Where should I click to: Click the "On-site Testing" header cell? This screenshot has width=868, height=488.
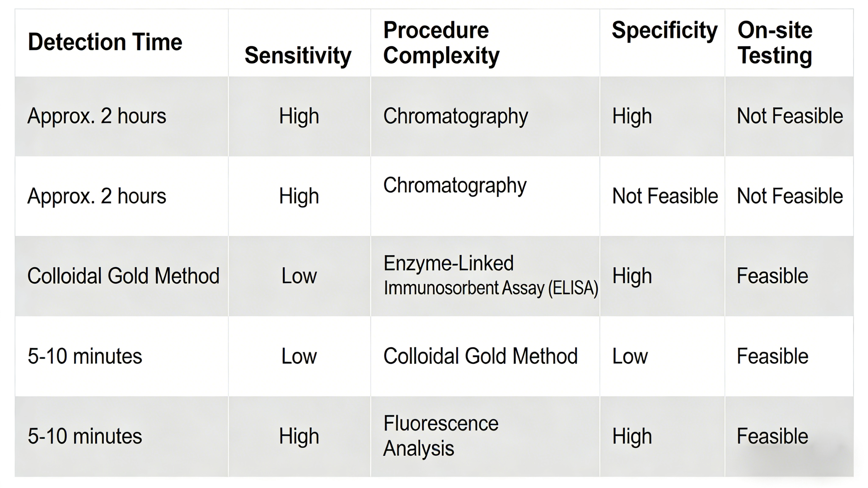[x=775, y=43]
